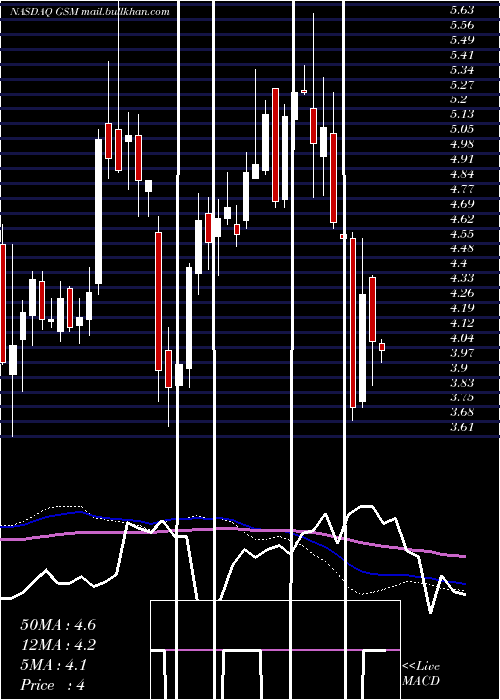Select the 4.69 price level

(462, 204)
